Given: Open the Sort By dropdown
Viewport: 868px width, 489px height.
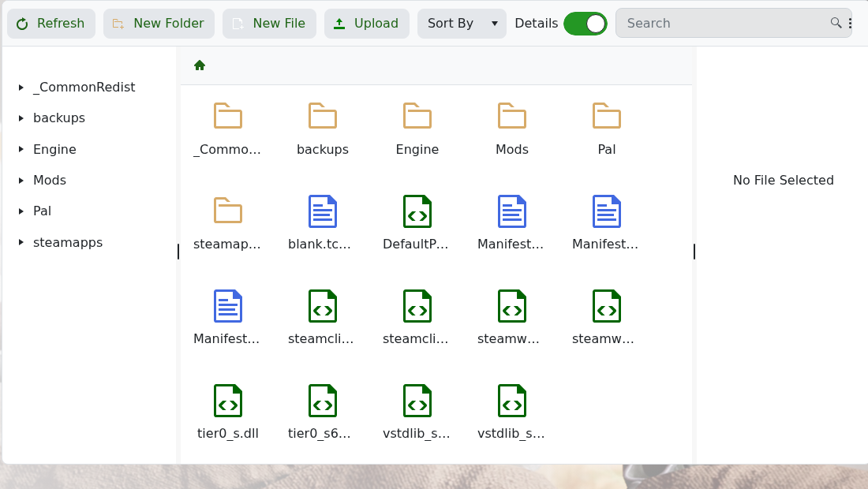Looking at the screenshot, I should pos(462,23).
